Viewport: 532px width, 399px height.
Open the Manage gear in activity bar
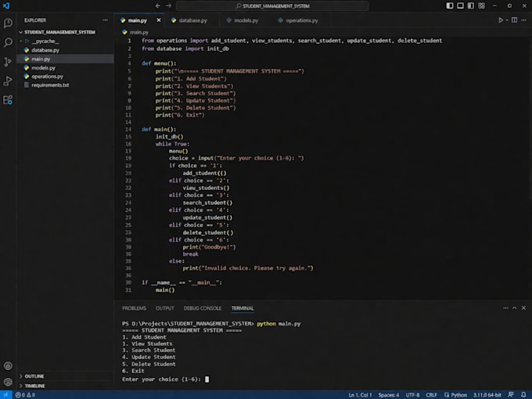point(8,382)
